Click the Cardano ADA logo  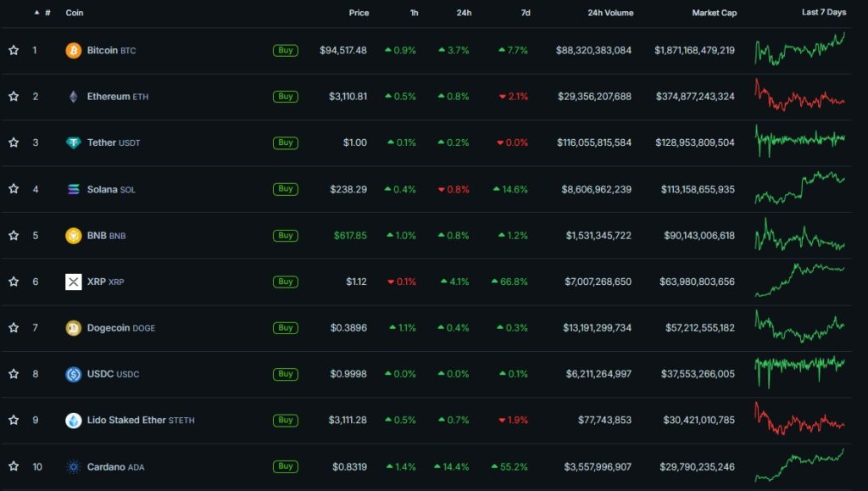[75, 466]
